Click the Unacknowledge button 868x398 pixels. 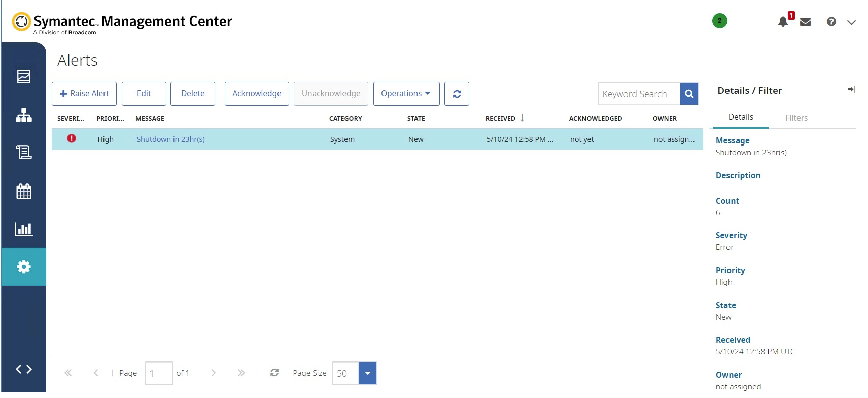click(331, 94)
